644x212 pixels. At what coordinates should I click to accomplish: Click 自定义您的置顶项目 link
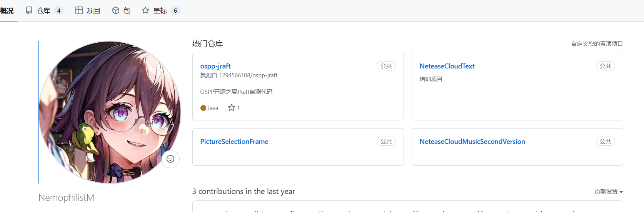(597, 44)
